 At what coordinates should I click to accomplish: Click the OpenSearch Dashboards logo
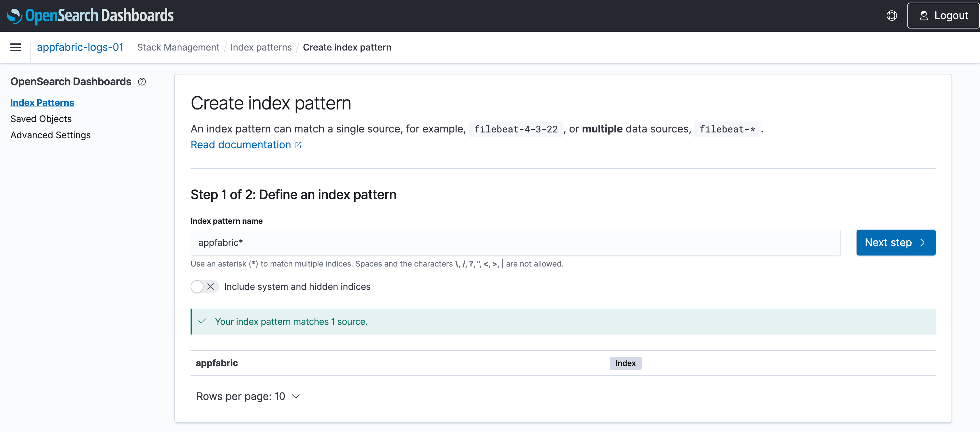click(x=90, y=16)
